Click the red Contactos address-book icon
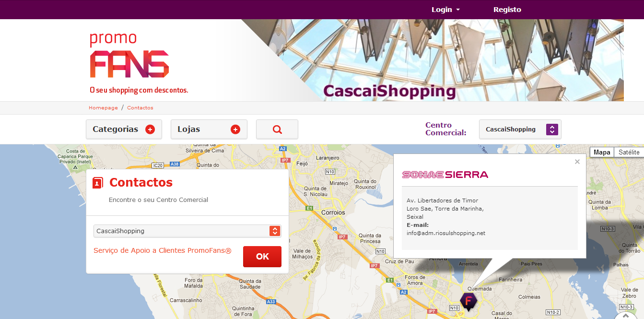Viewport: 644px width, 319px height. tap(98, 183)
